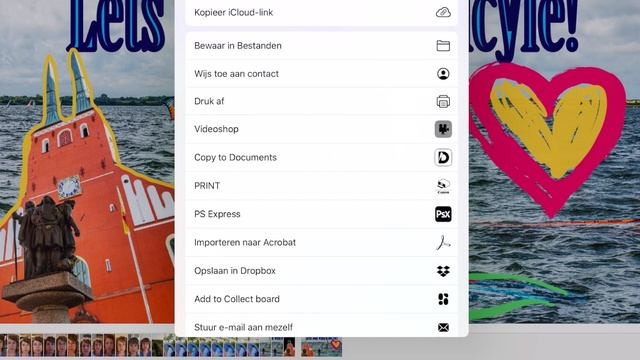Click the contact person icon
Image resolution: width=640 pixels, height=360 pixels.
pos(443,74)
